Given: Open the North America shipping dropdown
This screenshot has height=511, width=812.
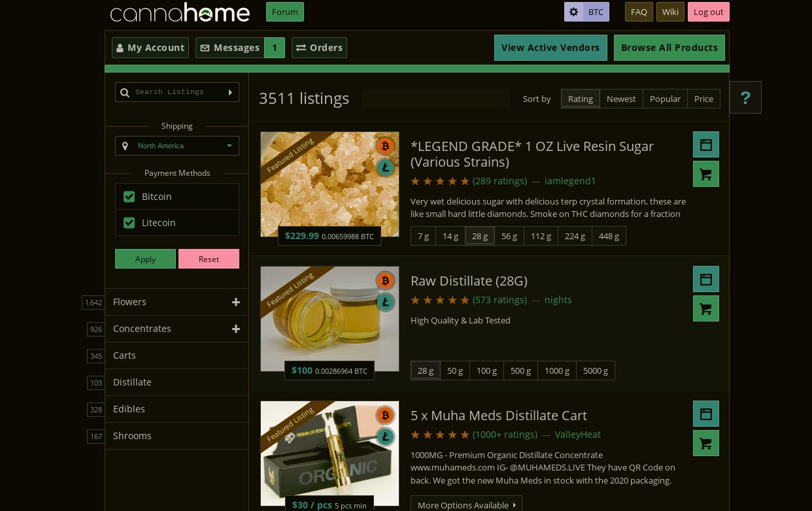Looking at the screenshot, I should (177, 146).
